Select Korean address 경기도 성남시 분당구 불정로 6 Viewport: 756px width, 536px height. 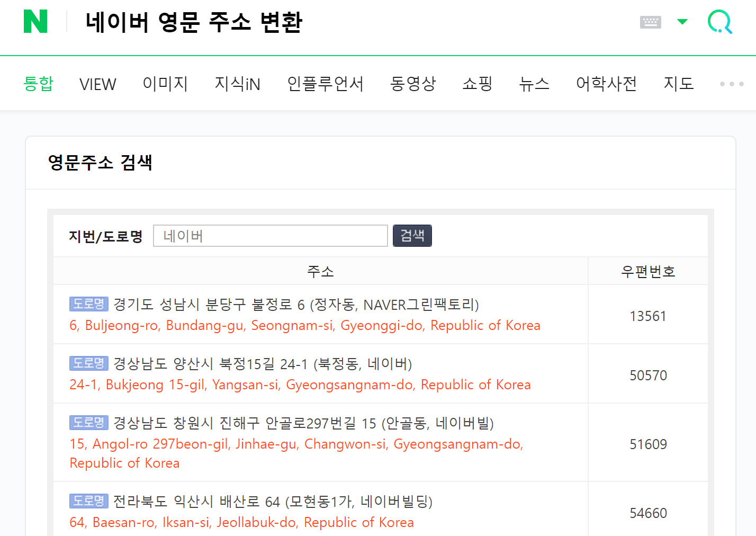tap(296, 305)
